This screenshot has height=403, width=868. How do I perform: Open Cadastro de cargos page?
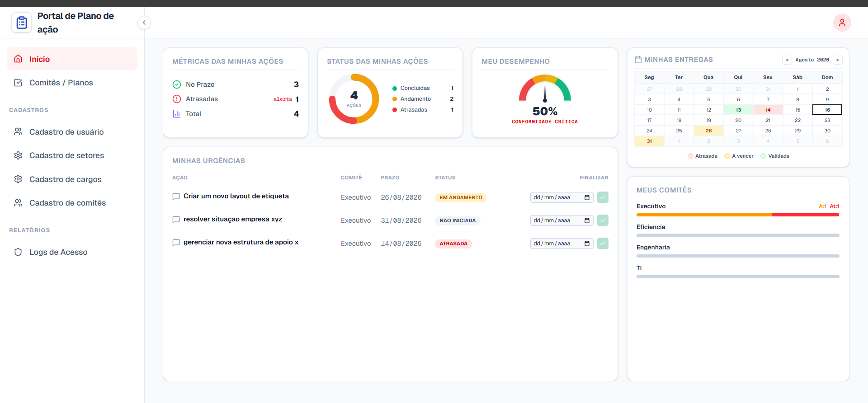tap(72, 179)
